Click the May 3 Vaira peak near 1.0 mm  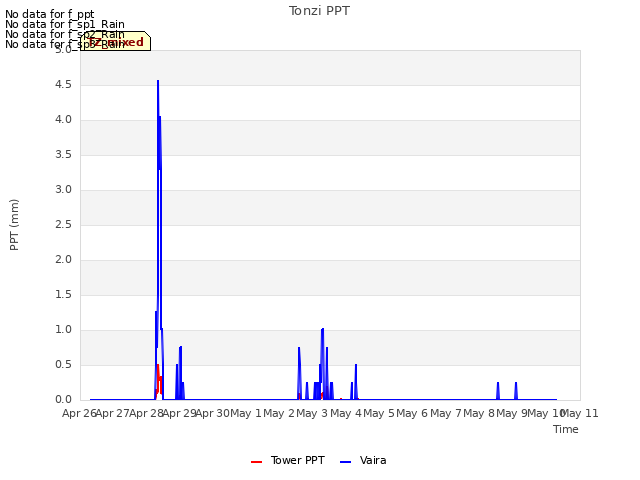(322, 329)
